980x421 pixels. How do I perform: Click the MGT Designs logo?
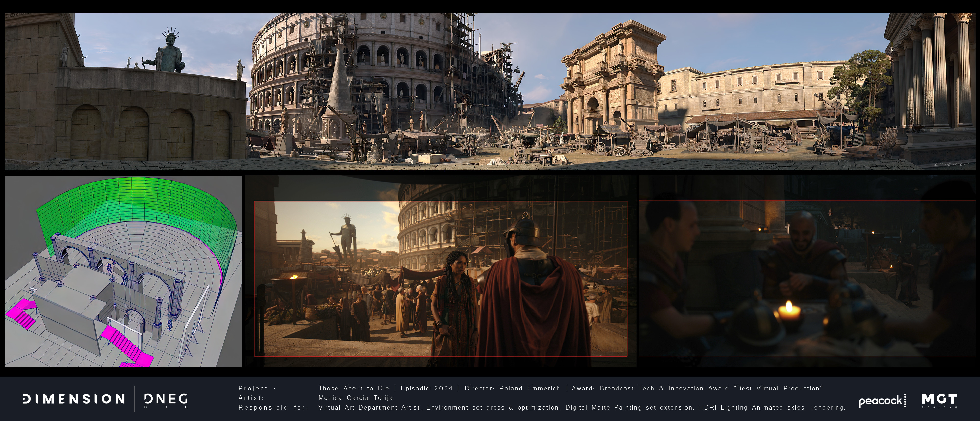pyautogui.click(x=939, y=401)
